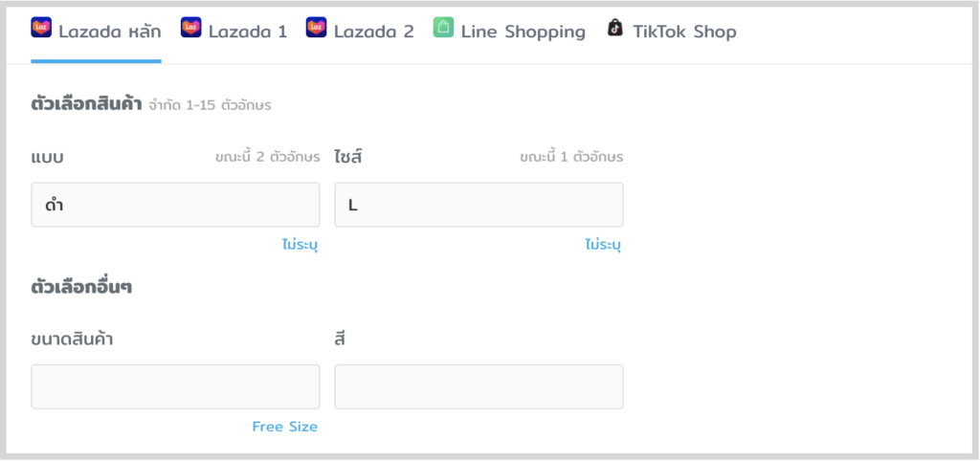Click the empty ขนาดสินค้า input field
Image resolution: width=980 pixels, height=461 pixels.
[175, 386]
